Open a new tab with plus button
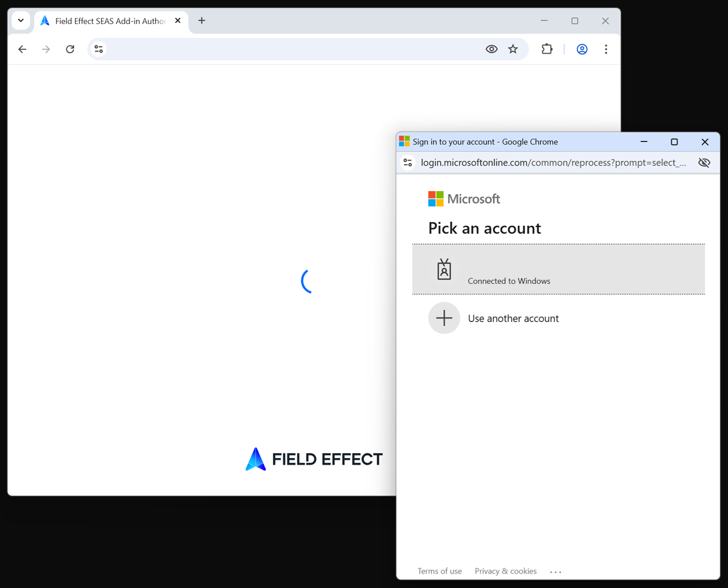Image resolution: width=728 pixels, height=588 pixels. [202, 21]
